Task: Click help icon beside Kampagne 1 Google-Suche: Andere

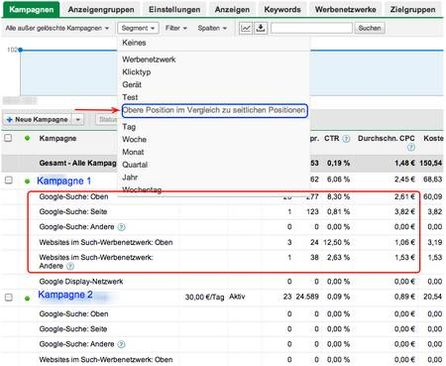Action: 121,227
